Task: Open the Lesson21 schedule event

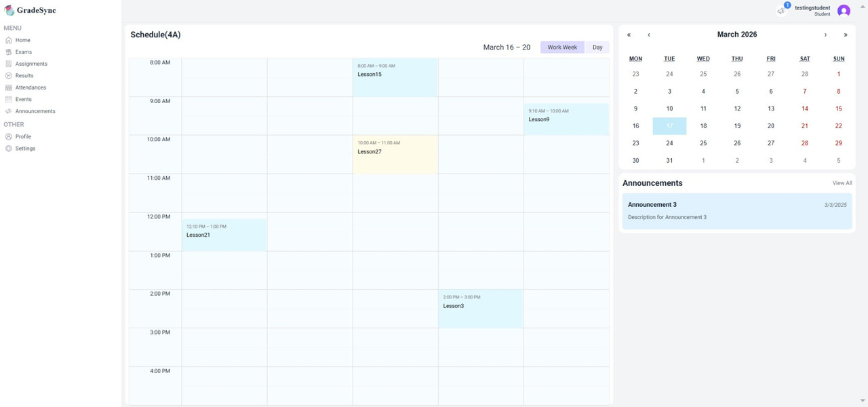Action: pos(224,235)
